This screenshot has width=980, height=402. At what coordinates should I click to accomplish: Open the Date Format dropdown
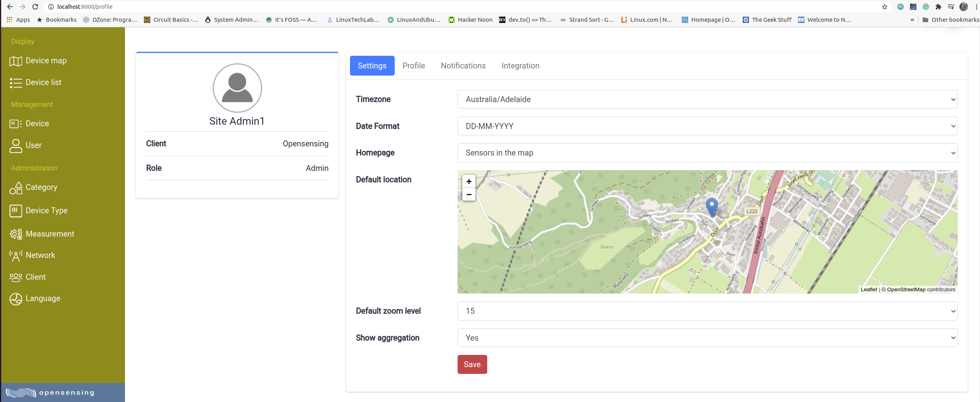tap(707, 126)
